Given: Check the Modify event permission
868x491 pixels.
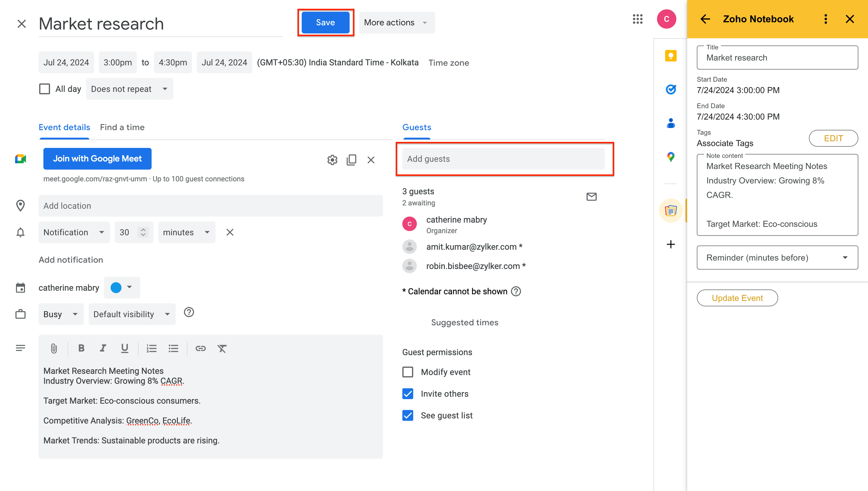Looking at the screenshot, I should pyautogui.click(x=407, y=372).
